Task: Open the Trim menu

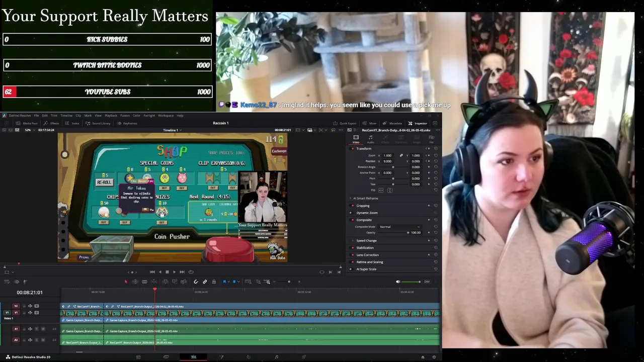Action: click(54, 116)
